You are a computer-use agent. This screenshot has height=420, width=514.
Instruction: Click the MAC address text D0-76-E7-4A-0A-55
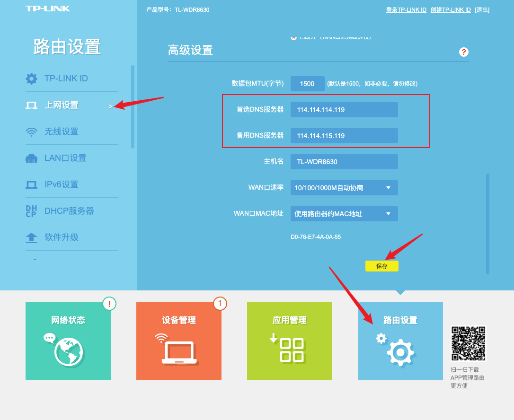316,237
